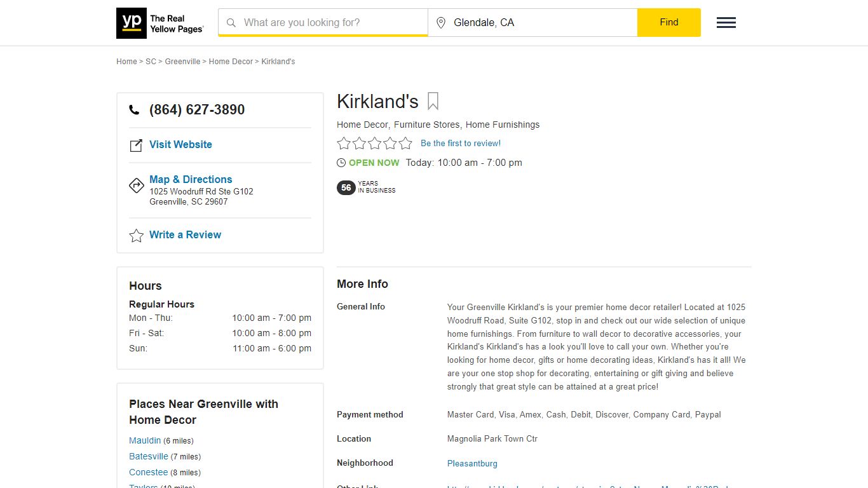Select the Home Decor category text

362,125
